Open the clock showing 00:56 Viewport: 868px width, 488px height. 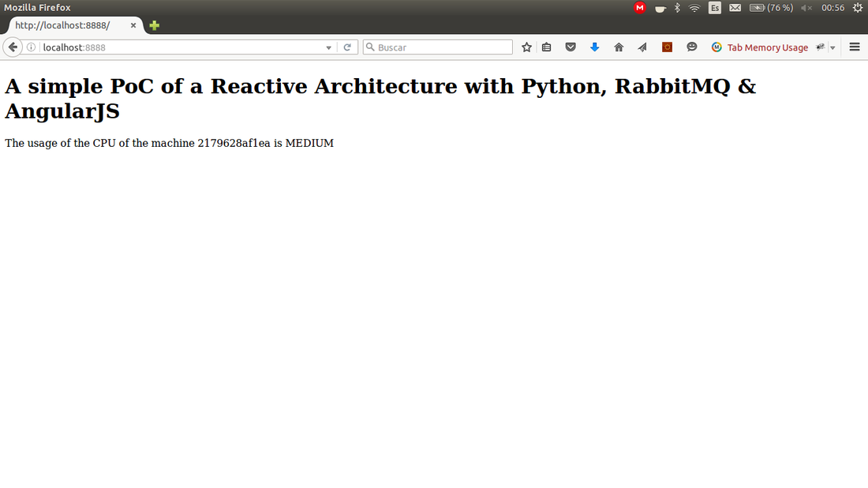tap(832, 8)
